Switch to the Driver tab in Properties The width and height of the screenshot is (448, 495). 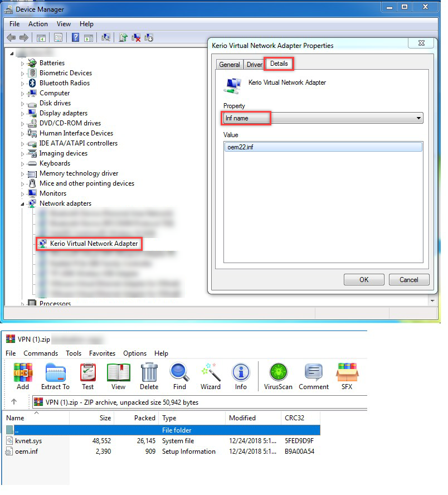[x=254, y=65]
